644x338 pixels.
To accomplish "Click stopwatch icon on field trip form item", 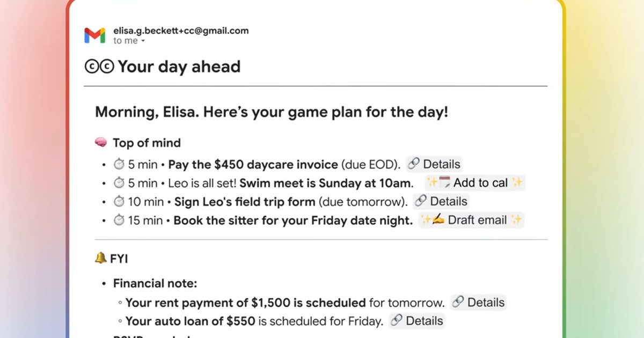I will pyautogui.click(x=119, y=202).
